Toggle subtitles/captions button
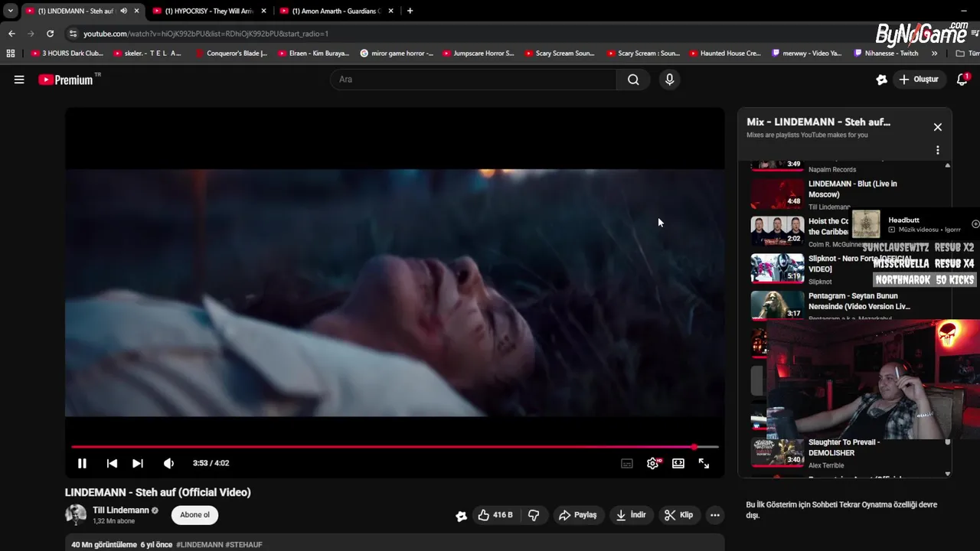Image resolution: width=980 pixels, height=551 pixels. click(x=627, y=463)
